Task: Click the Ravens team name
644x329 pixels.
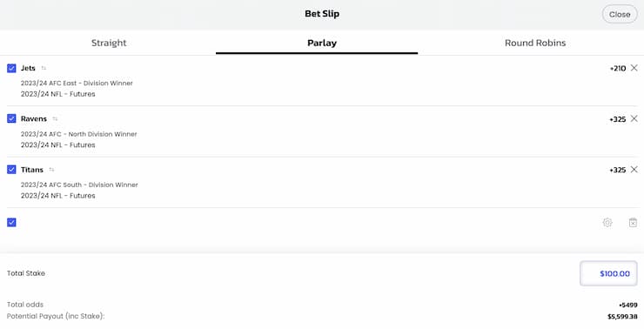Action: point(34,118)
